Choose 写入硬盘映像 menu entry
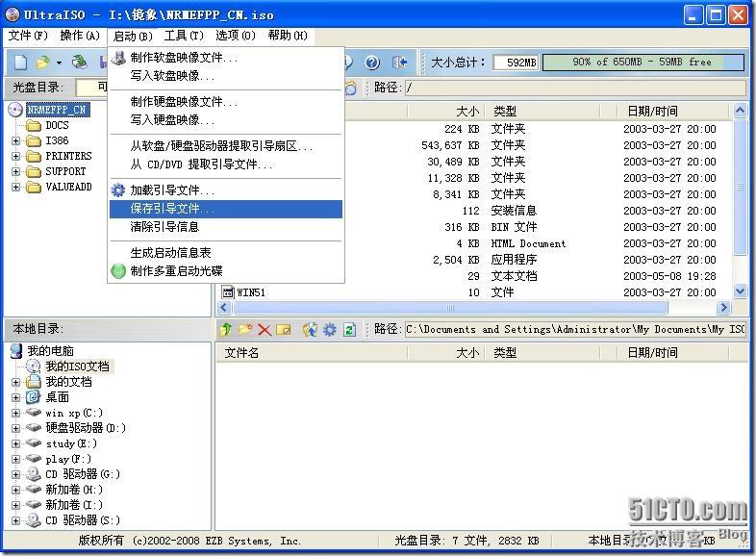 pos(226,119)
